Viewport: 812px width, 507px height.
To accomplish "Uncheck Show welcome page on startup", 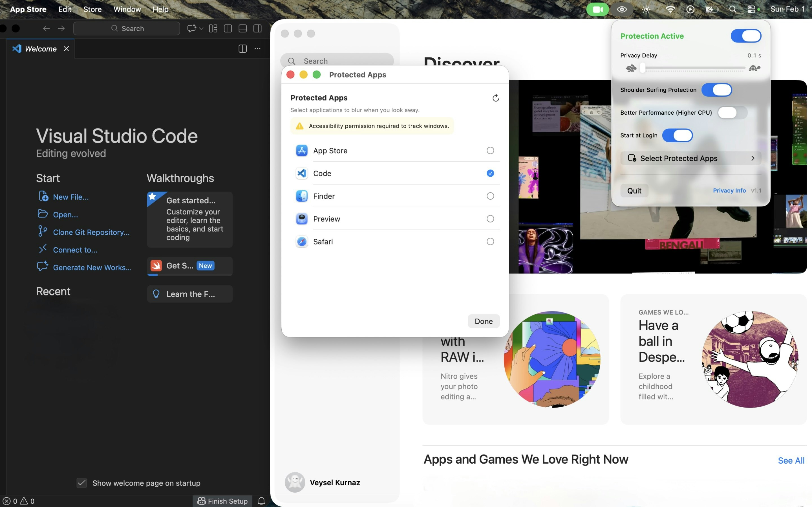I will (x=81, y=483).
